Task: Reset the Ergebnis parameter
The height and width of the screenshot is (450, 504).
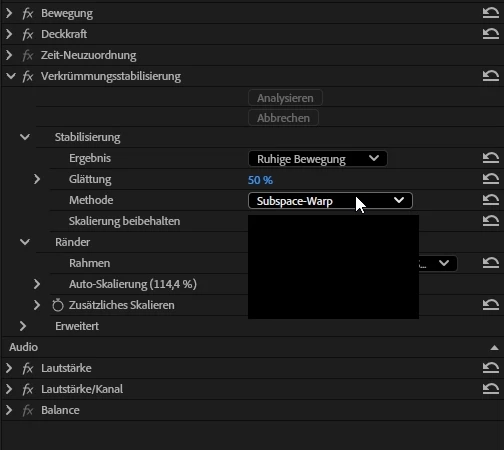Action: click(491, 158)
